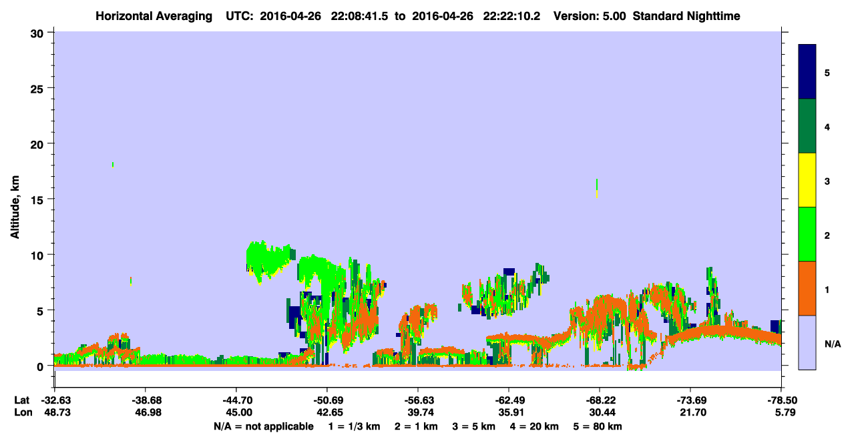Click the y-axis tick label 30
Image resolution: width=868 pixels, height=445 pixels.
coord(39,33)
